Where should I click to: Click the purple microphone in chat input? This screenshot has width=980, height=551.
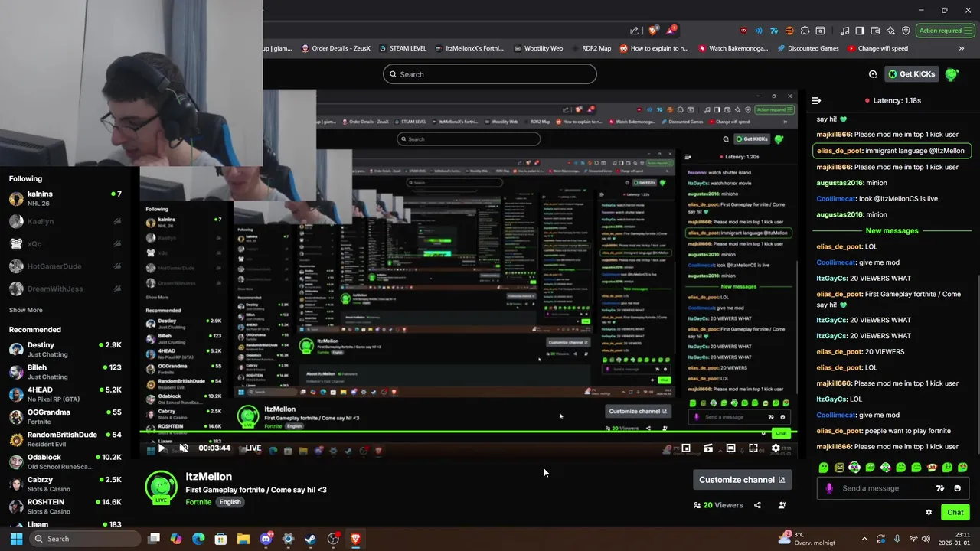(x=829, y=488)
